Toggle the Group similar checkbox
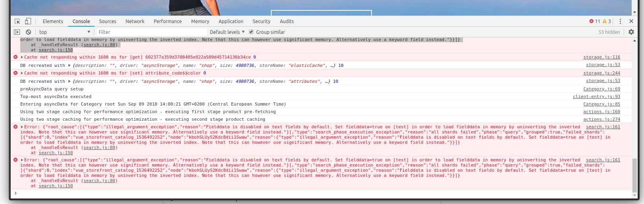 pyautogui.click(x=251, y=32)
